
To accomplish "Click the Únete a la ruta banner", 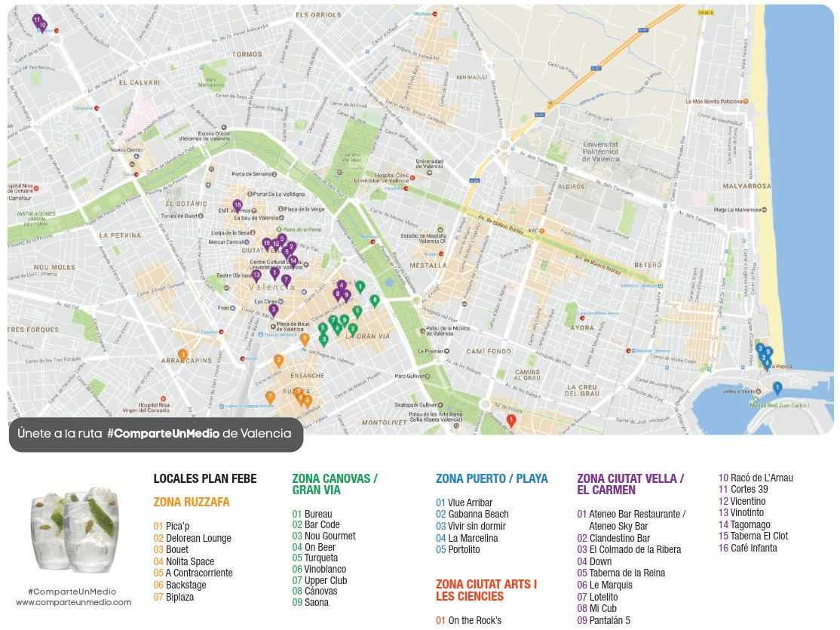I will pos(155,434).
